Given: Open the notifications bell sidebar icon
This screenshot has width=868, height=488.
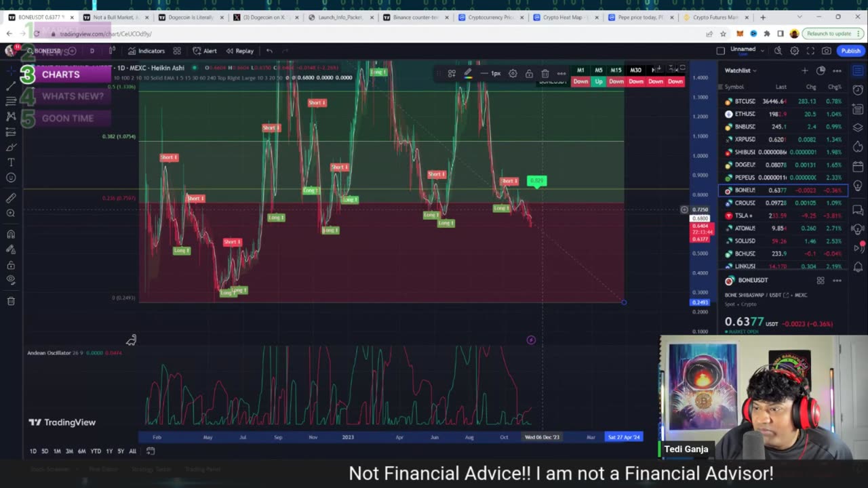Looking at the screenshot, I should click(x=858, y=267).
